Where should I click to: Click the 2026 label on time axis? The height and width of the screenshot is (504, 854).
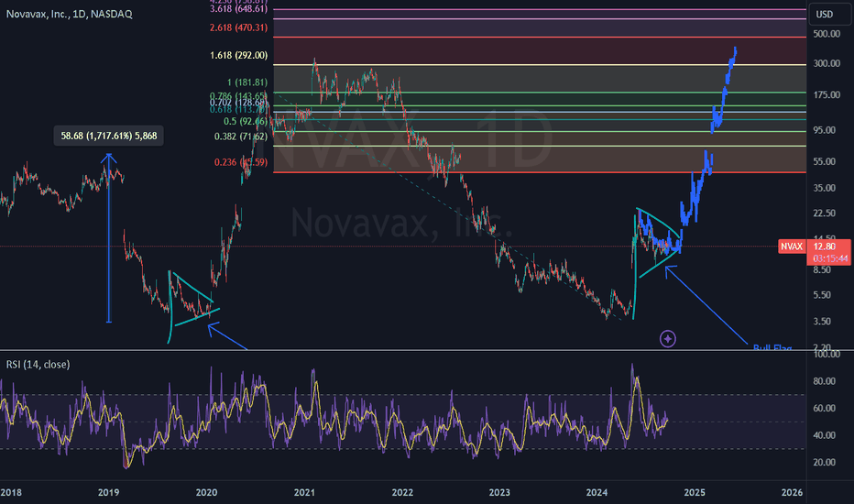[792, 493]
